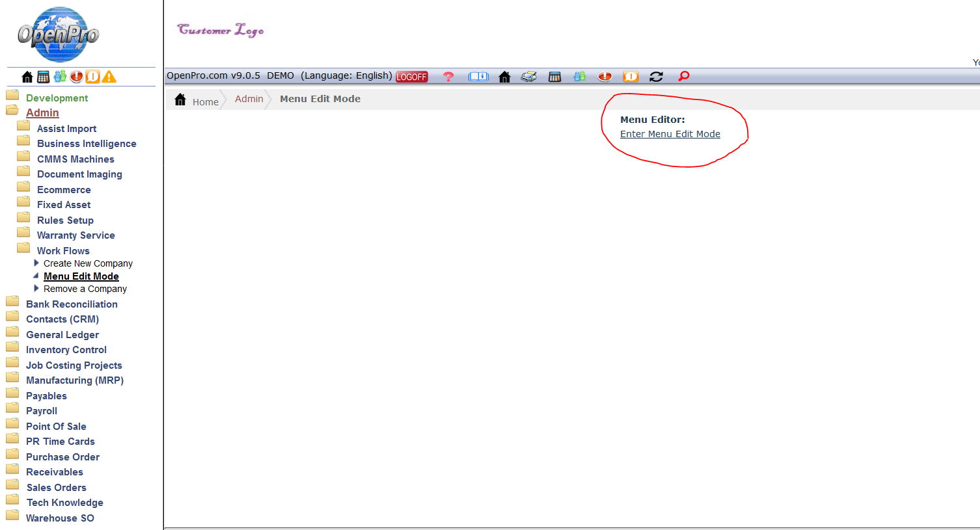Viewport: 980px width, 530px height.
Task: Expand the General Ledger folder
Action: point(62,335)
